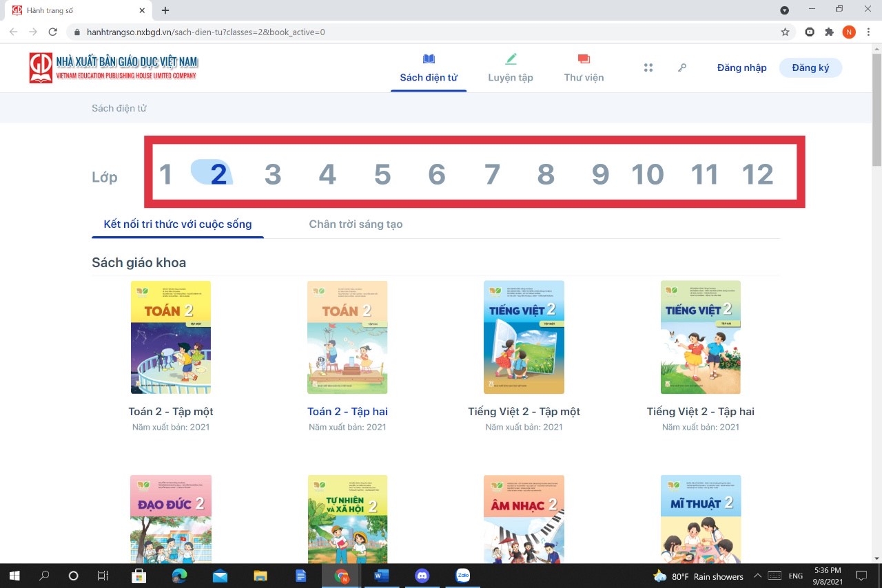Click the search magnifier icon in header
882x588 pixels.
click(682, 67)
